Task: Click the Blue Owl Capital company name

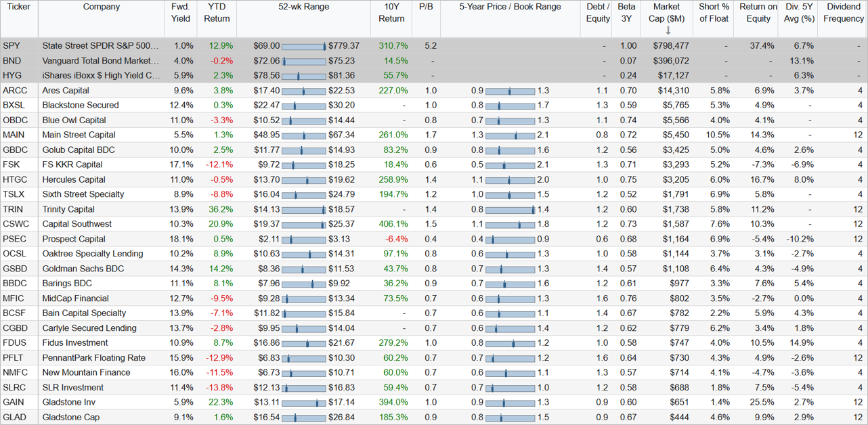Action: (x=74, y=120)
